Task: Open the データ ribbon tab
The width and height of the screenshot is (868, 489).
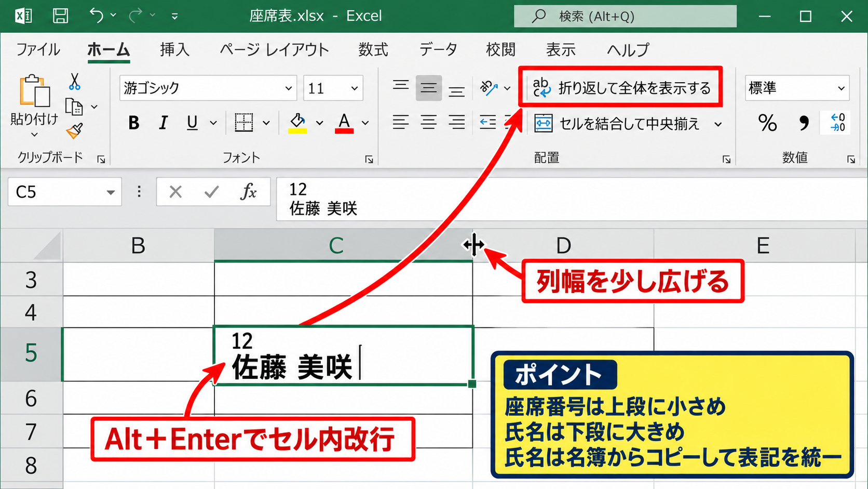Action: [438, 49]
